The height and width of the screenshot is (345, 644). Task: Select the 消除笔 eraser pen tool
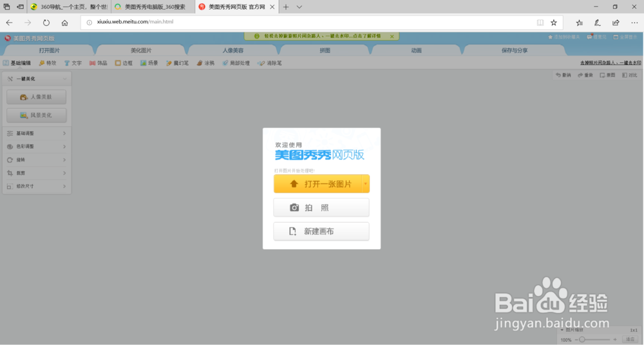[269, 63]
